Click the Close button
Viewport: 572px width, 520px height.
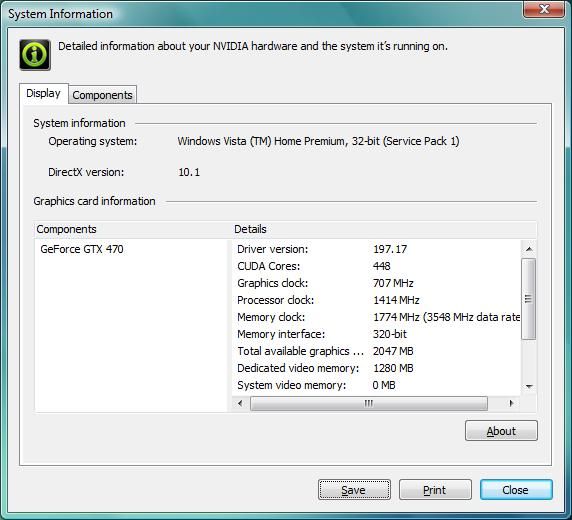[516, 490]
